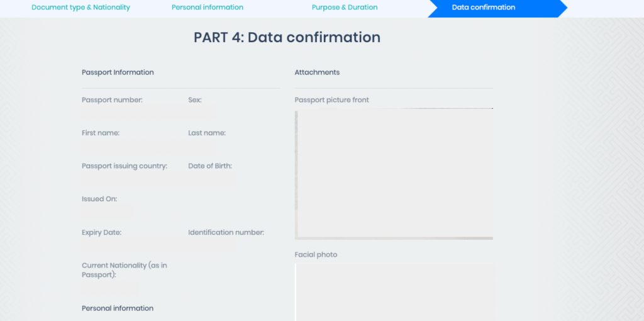Viewport: 644px width, 321px height.
Task: Click the Last name field label
Action: 207,133
